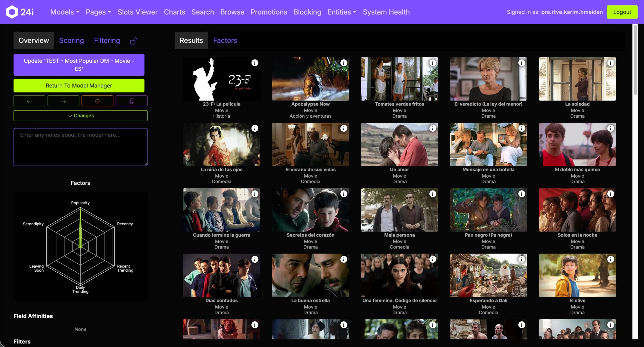Click the purple duplicate model icon
The image size is (644, 347).
pos(131,101)
